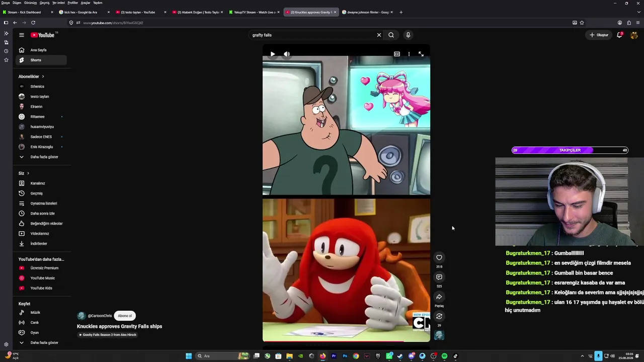Open the Sadece ENES channel avatar
Screen dimensions: 644x362
(22, 137)
